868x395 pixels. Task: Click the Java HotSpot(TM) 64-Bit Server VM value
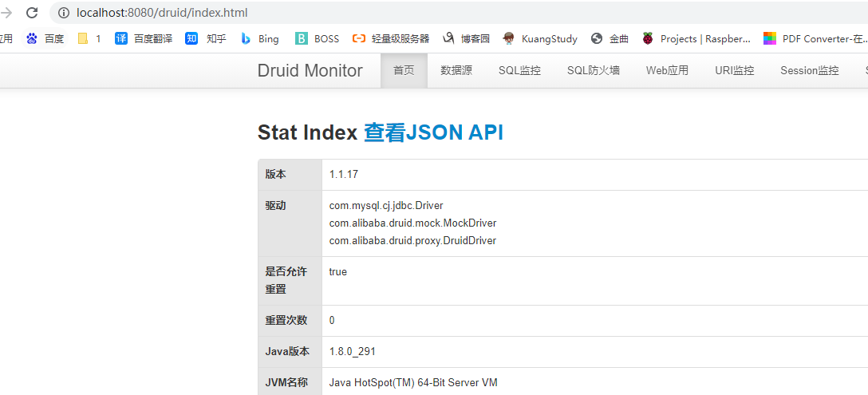click(x=413, y=383)
